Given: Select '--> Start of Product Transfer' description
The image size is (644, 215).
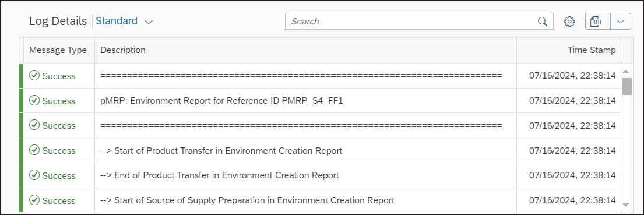Looking at the screenshot, I should click(221, 150).
